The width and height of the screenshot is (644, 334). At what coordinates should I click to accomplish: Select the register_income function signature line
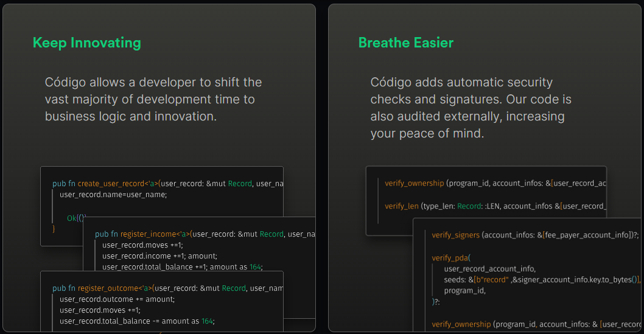click(205, 234)
